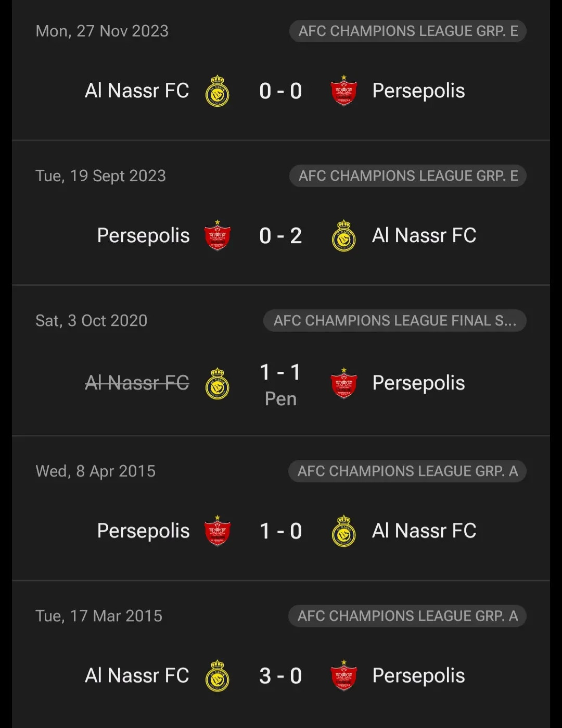This screenshot has width=562, height=728.
Task: Click Persepolis crest in 8 Apr 2015 match
Action: click(218, 531)
